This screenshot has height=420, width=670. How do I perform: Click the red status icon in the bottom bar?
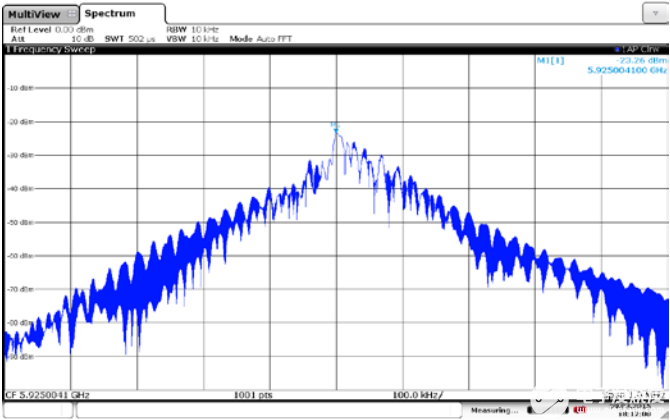576,410
